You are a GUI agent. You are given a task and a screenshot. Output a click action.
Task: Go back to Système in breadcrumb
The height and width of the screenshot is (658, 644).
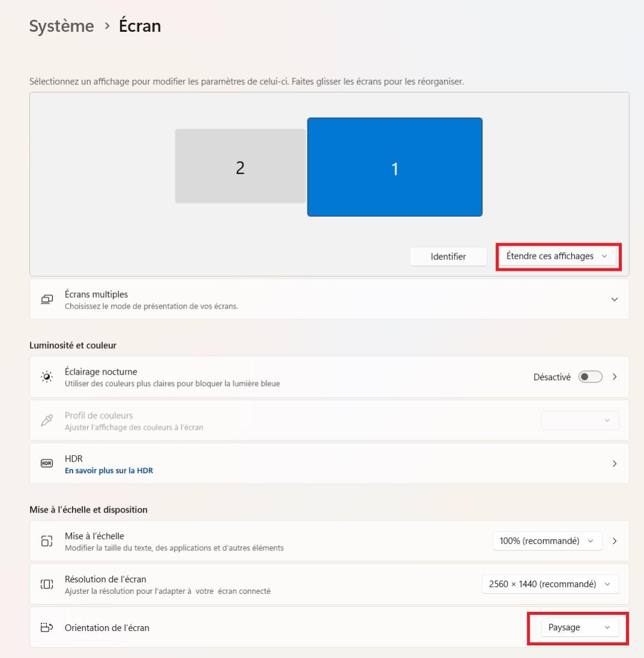point(61,26)
